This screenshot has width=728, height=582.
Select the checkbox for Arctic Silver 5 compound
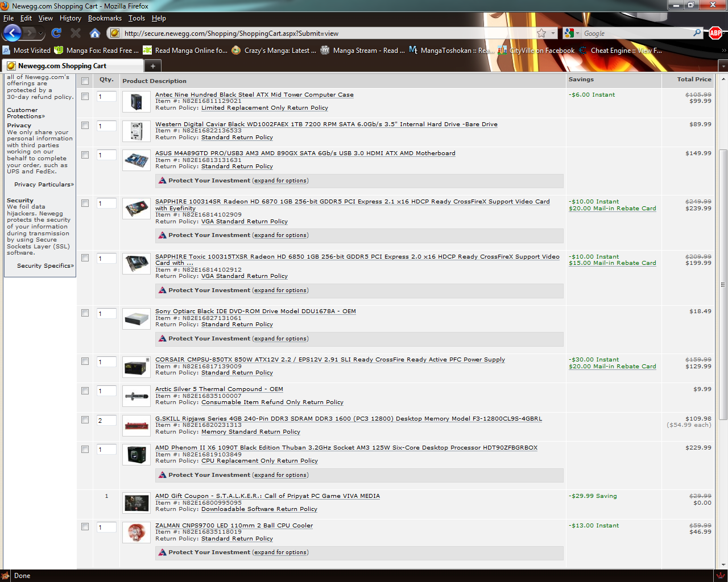pos(85,391)
